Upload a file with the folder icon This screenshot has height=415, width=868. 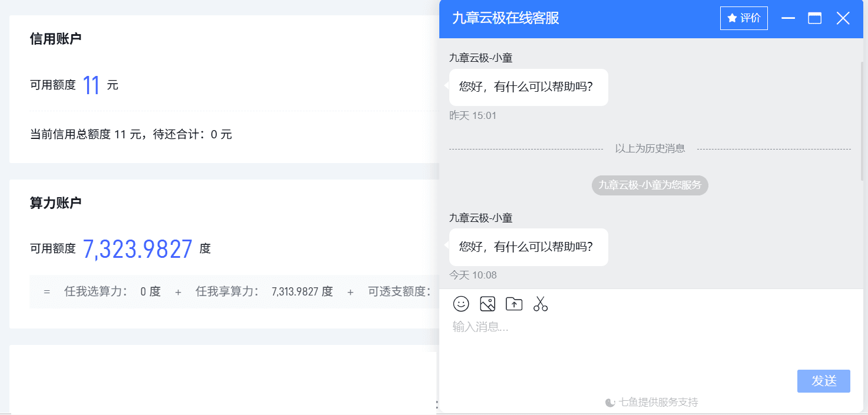pyautogui.click(x=514, y=304)
